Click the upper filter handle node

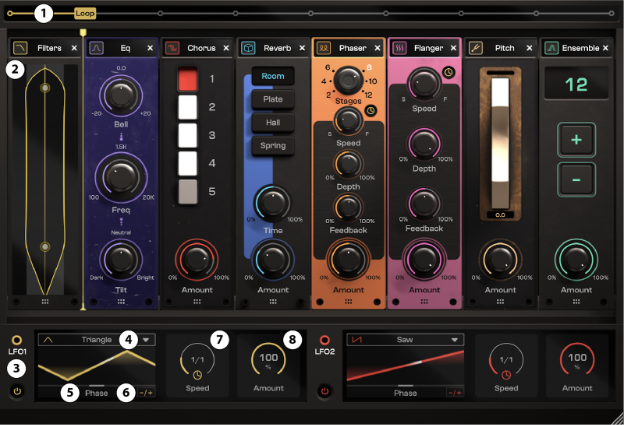point(45,88)
